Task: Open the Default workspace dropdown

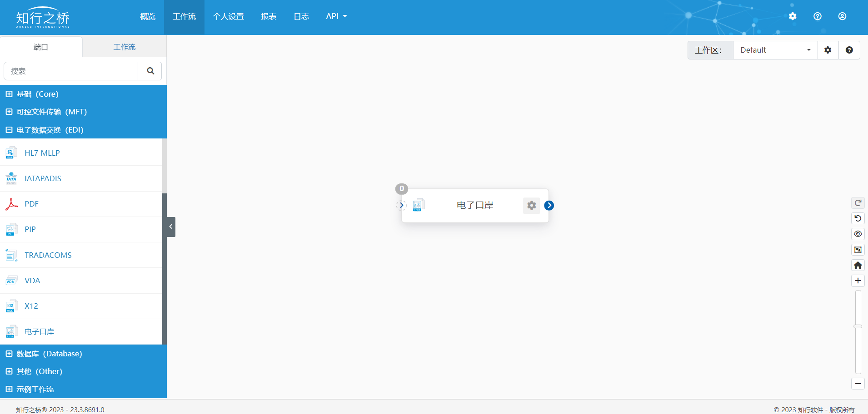Action: coord(775,50)
